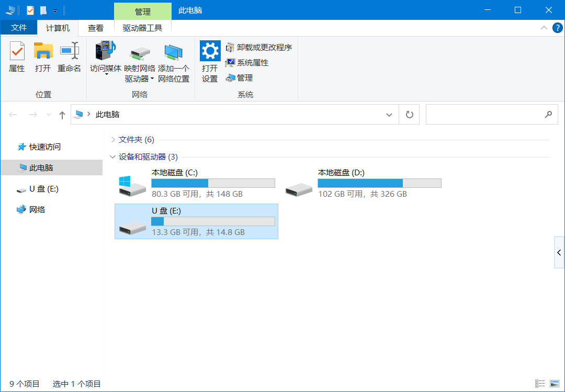565x392 pixels.
Task: Click the 打开设置 gear icon
Action: pyautogui.click(x=210, y=51)
